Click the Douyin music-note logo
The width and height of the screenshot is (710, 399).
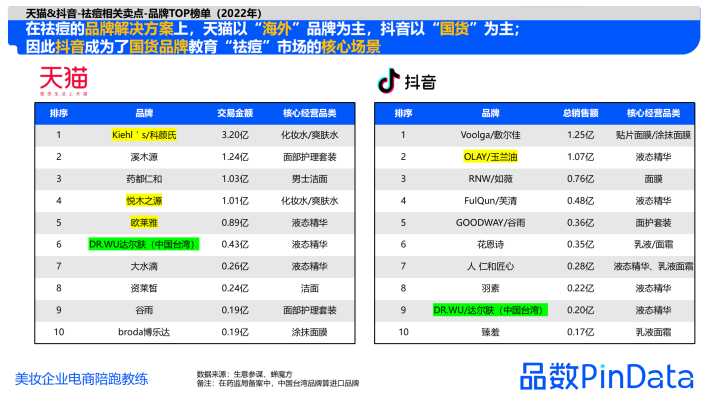point(389,81)
